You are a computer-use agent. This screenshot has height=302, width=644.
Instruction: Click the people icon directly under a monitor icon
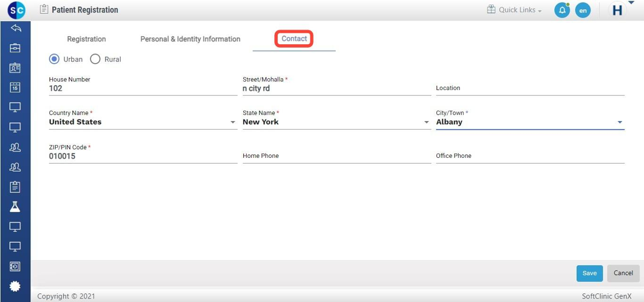15,147
